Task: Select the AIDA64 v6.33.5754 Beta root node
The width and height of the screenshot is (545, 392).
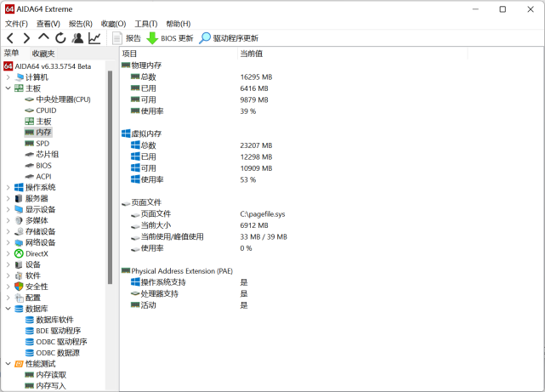Action: point(53,66)
